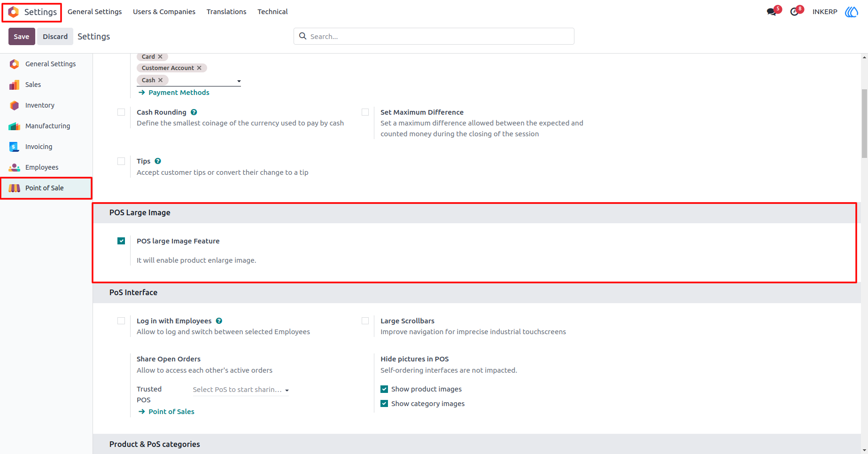Open the General Settings menu
The width and height of the screenshot is (868, 454).
point(94,12)
